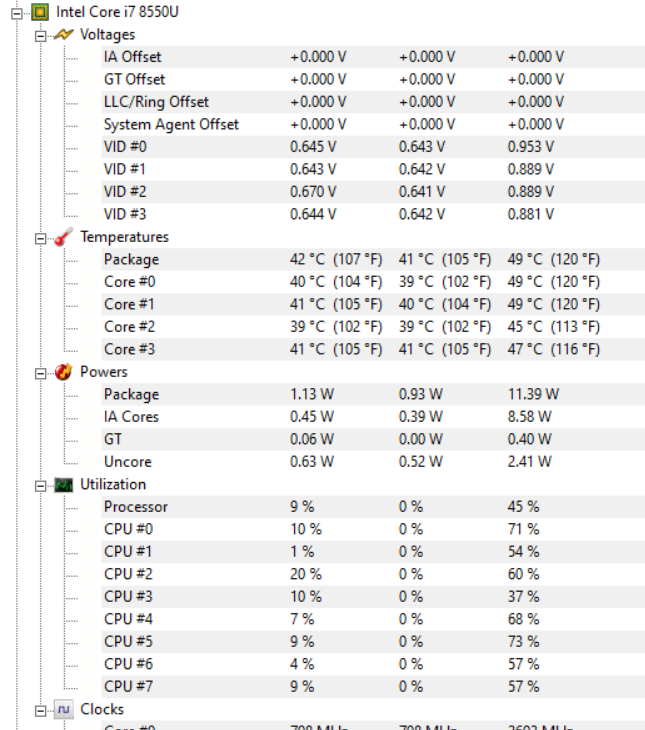Select the IA Offset voltage row
Viewport: 645px width, 730px height.
373,57
